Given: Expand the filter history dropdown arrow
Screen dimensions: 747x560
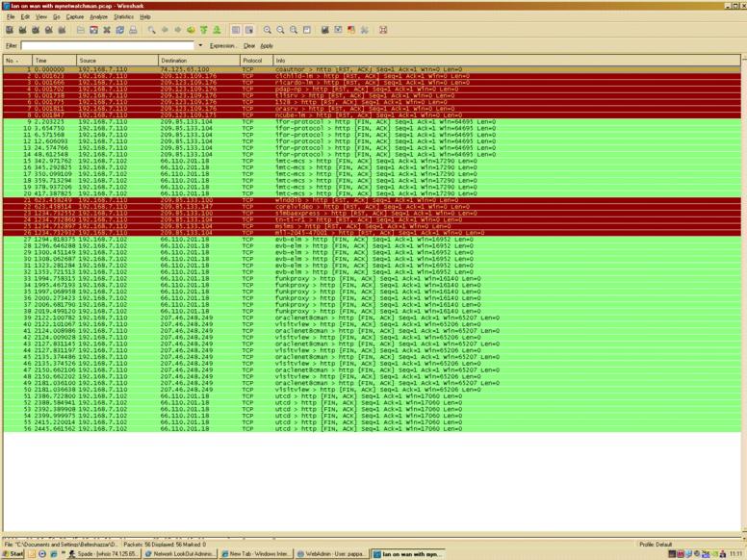Looking at the screenshot, I should click(x=200, y=46).
